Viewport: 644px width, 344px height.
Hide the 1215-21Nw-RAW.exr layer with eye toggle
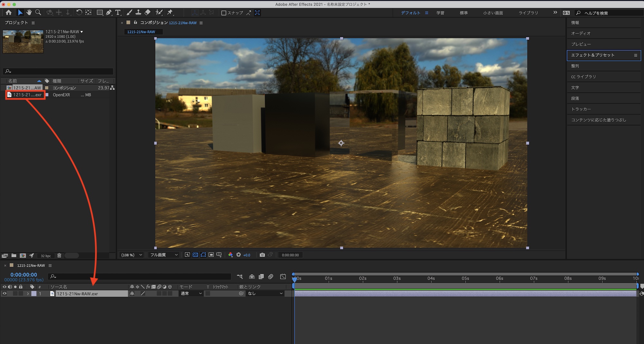pyautogui.click(x=5, y=293)
